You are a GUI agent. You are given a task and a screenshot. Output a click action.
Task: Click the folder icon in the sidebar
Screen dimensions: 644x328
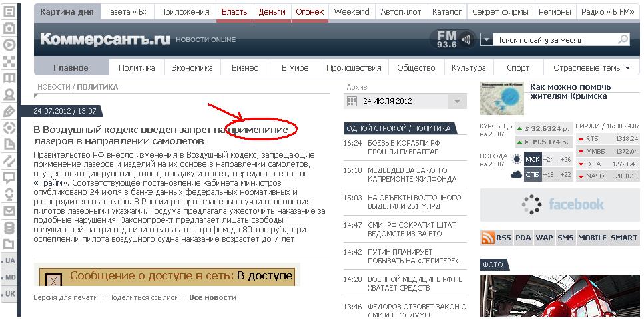click(x=9, y=245)
